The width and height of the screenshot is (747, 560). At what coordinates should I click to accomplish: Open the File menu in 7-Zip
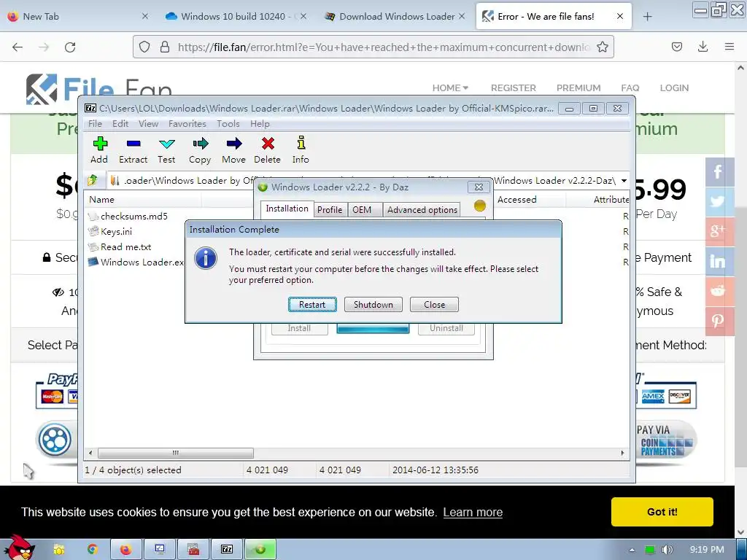click(96, 124)
